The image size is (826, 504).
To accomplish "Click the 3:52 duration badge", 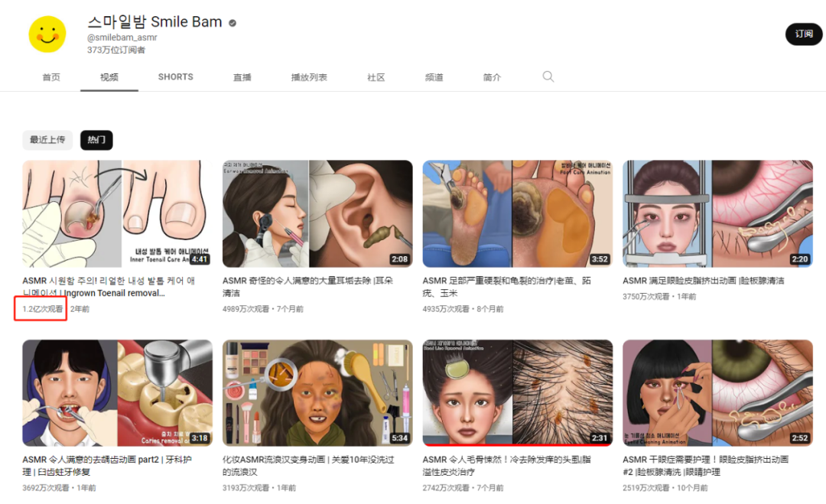I will click(600, 259).
